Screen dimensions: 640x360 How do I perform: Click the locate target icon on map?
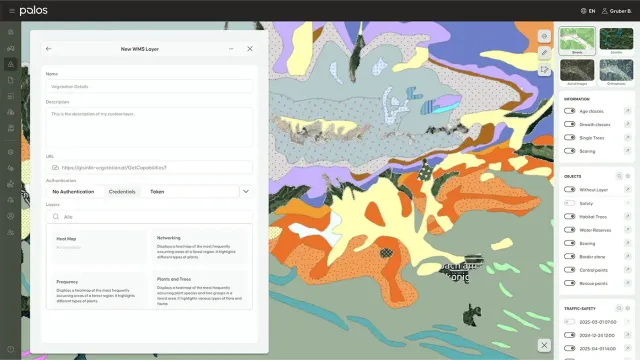point(544,36)
